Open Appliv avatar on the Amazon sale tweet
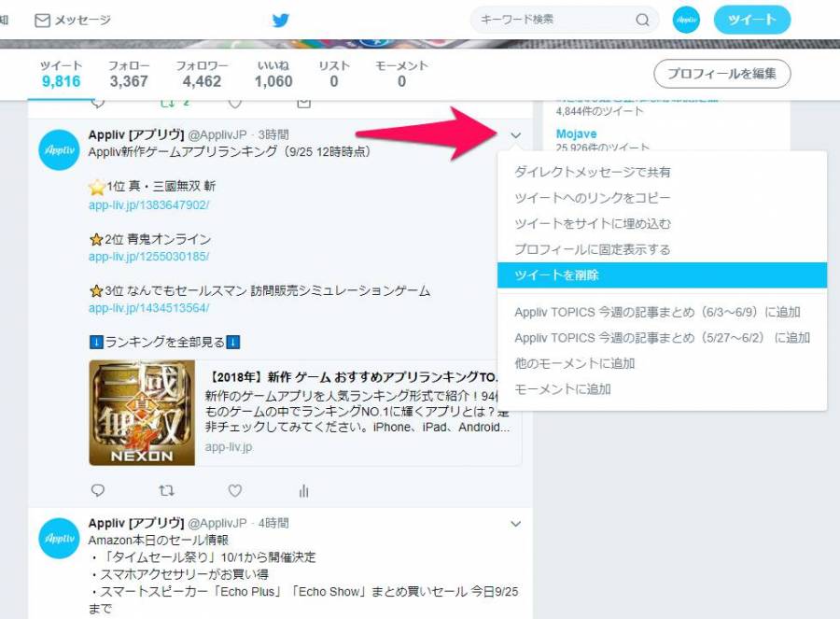The width and height of the screenshot is (840, 619). pyautogui.click(x=59, y=538)
